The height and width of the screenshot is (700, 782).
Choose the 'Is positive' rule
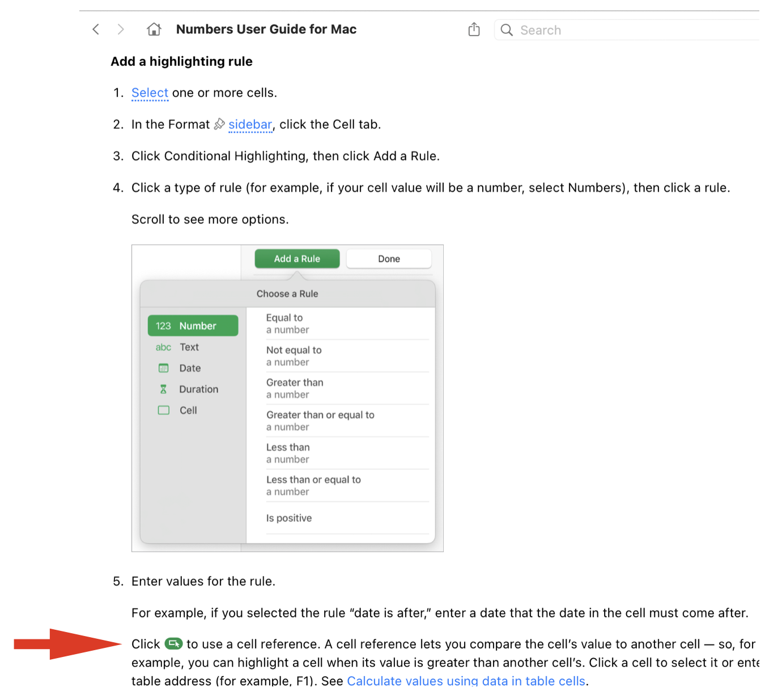pyautogui.click(x=341, y=518)
